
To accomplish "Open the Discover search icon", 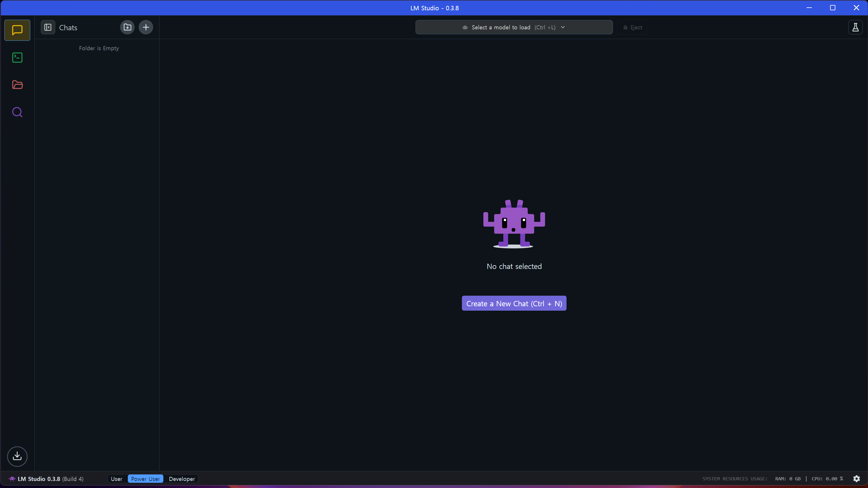I will coord(17,112).
